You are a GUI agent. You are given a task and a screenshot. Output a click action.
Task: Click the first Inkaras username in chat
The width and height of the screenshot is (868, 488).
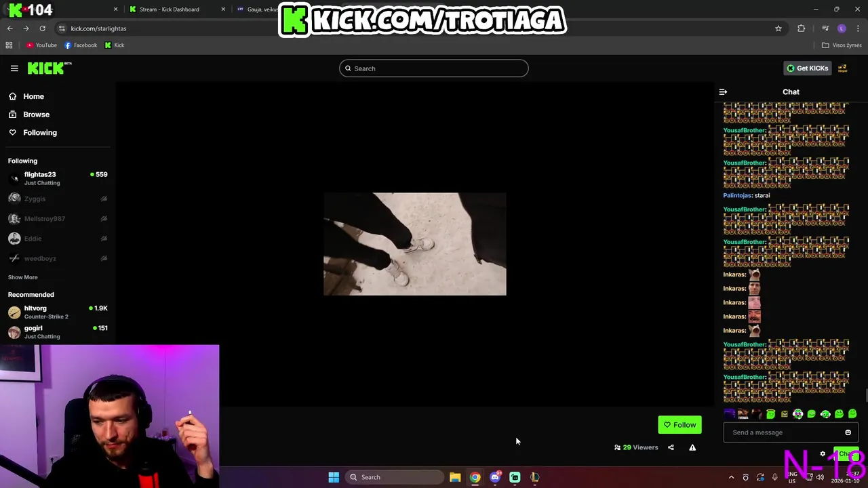click(x=734, y=274)
